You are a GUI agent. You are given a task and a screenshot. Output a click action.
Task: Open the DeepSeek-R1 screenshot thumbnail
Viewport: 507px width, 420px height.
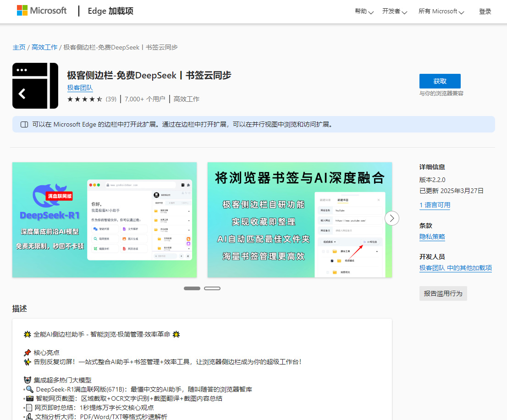pyautogui.click(x=105, y=220)
